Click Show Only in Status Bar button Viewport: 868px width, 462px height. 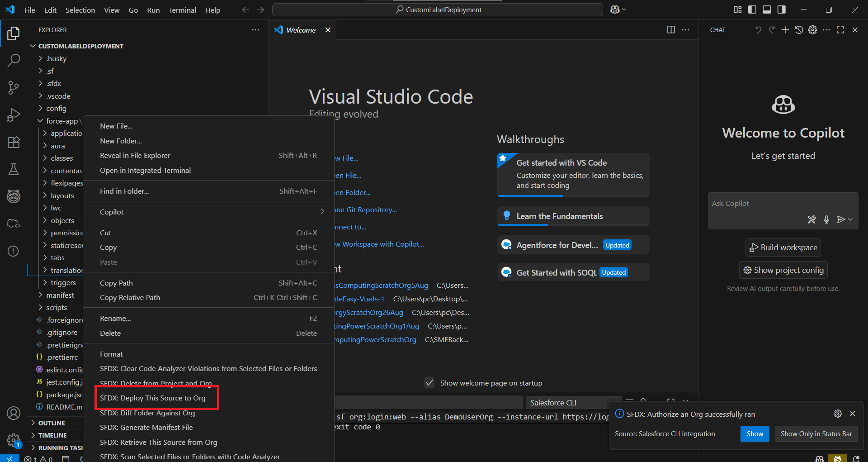tap(816, 433)
